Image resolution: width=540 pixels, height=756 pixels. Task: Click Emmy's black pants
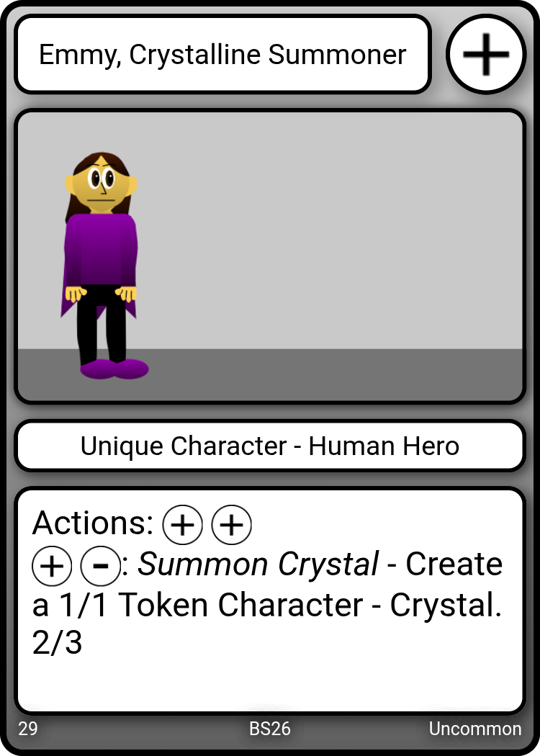(102, 323)
